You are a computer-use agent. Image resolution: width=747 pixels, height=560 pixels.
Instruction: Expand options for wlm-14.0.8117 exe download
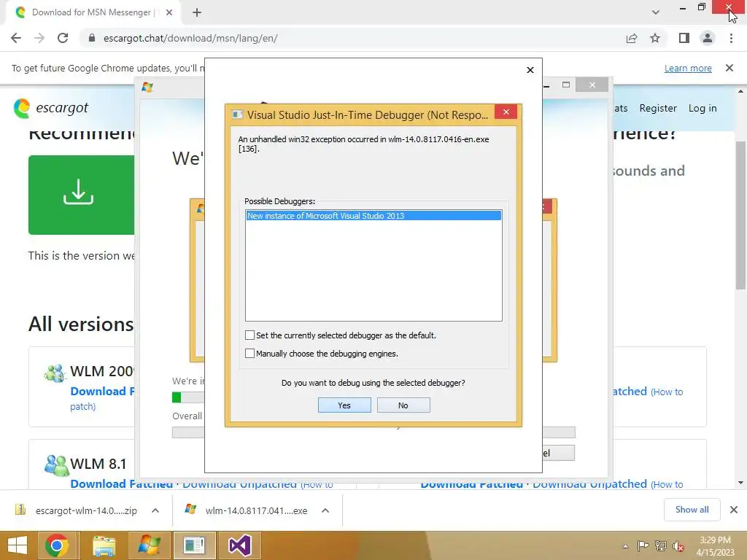(325, 510)
